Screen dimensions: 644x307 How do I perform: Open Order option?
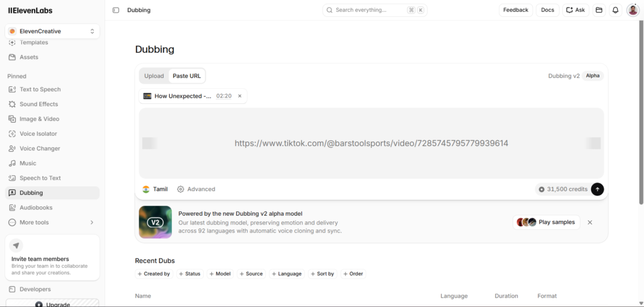click(353, 274)
